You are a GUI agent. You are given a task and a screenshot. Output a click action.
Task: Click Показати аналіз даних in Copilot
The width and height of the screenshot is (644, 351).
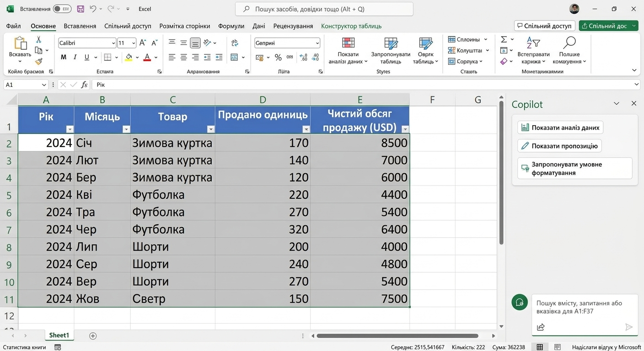pyautogui.click(x=560, y=128)
